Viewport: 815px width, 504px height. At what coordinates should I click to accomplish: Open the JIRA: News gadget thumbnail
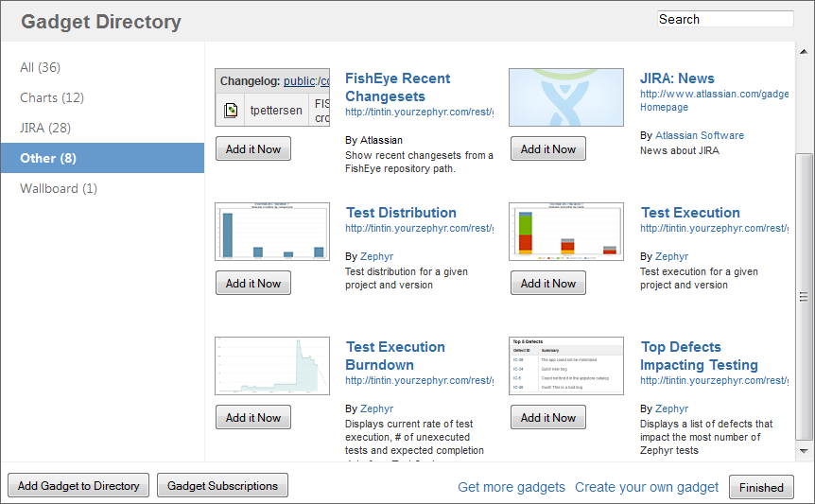565,97
